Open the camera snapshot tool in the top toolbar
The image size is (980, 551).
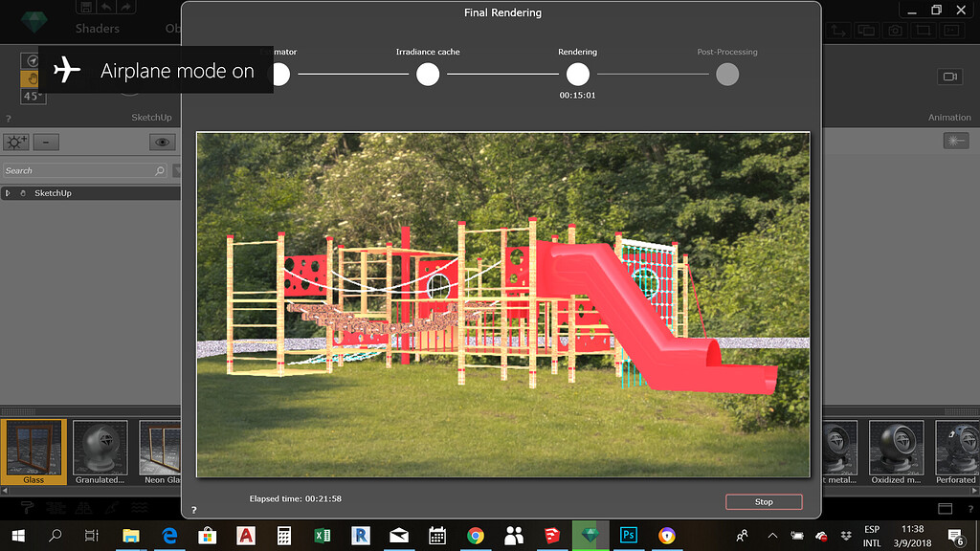pyautogui.click(x=893, y=30)
